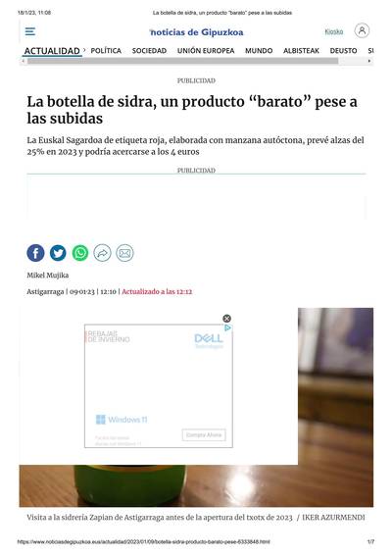Share article on Twitter
This screenshot has width=392, height=555.
[58, 253]
